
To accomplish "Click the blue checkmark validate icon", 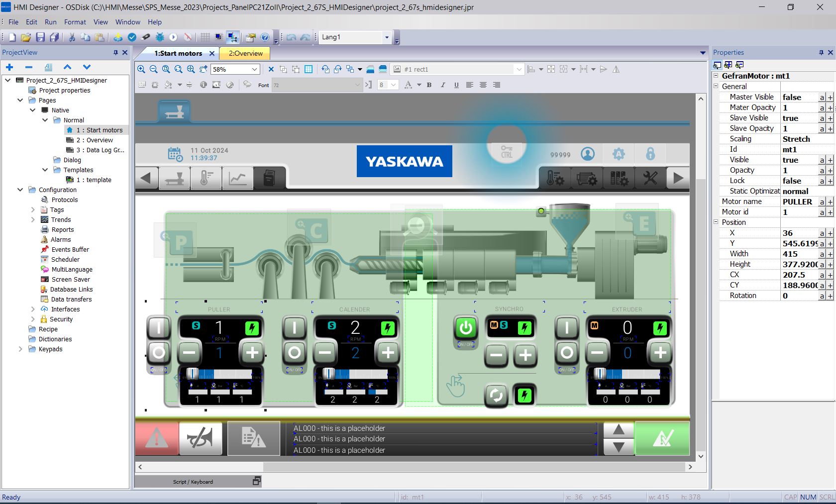I will coord(132,37).
